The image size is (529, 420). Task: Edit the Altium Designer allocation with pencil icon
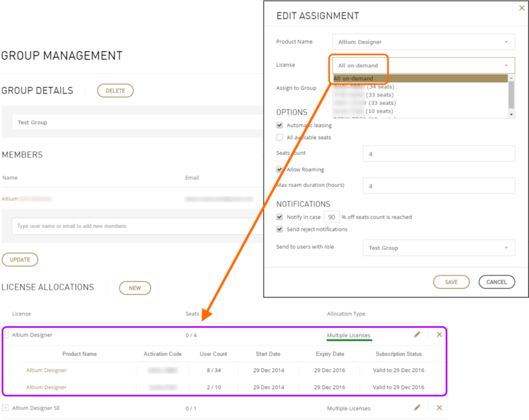(417, 334)
